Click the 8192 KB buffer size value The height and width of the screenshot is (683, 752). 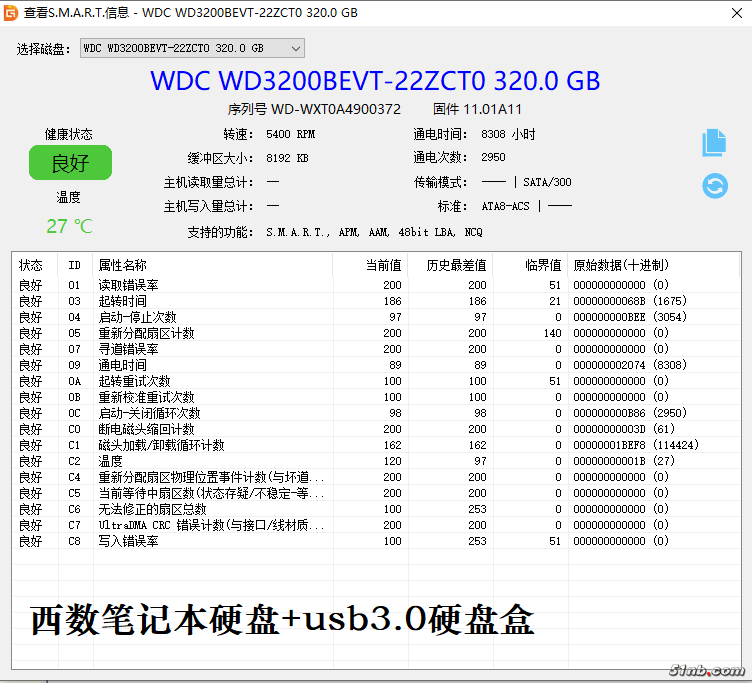pos(287,158)
